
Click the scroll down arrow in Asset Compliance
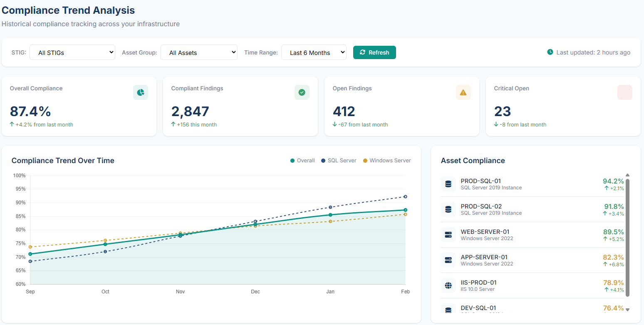pos(627,310)
